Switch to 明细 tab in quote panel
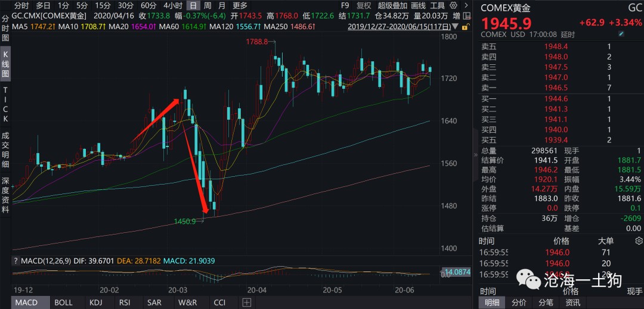The width and height of the screenshot is (644, 309). click(491, 303)
